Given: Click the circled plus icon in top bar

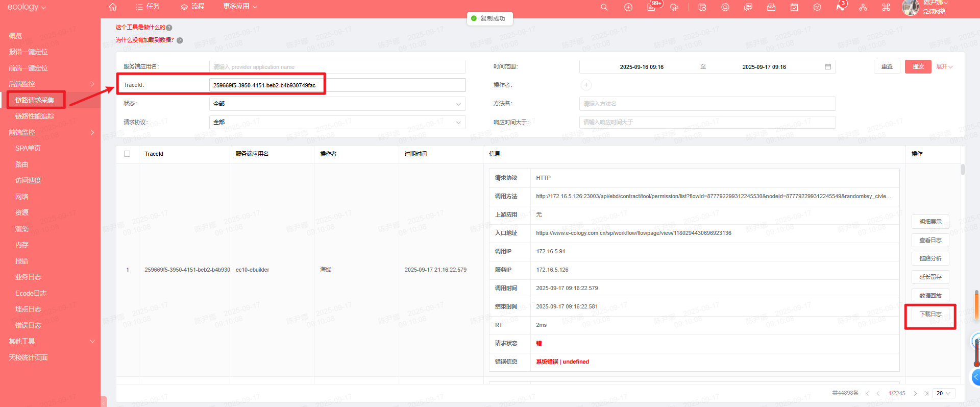Looking at the screenshot, I should [628, 7].
